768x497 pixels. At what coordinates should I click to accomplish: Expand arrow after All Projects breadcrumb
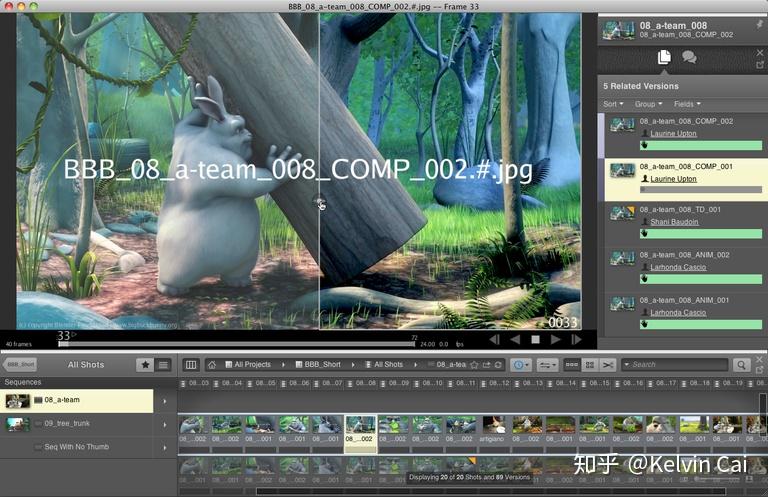[283, 365]
